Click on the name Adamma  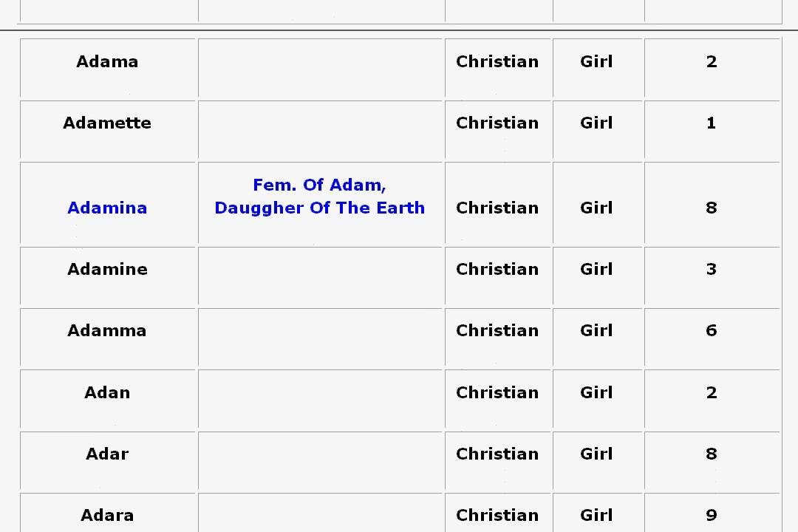pyautogui.click(x=107, y=330)
